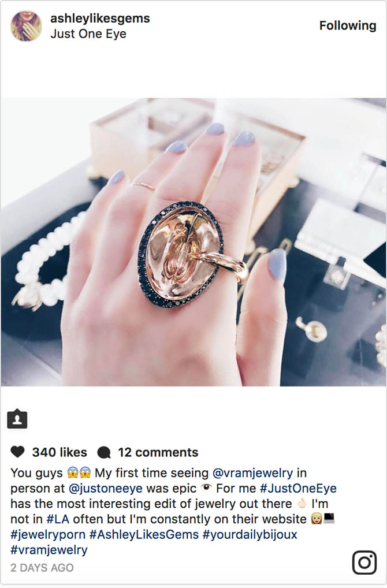Screen dimensions: 387x588
Task: Click the ring photo in the post
Action: click(193, 242)
